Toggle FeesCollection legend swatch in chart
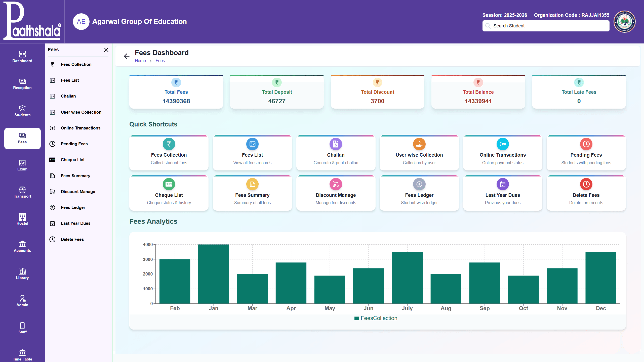 356,318
